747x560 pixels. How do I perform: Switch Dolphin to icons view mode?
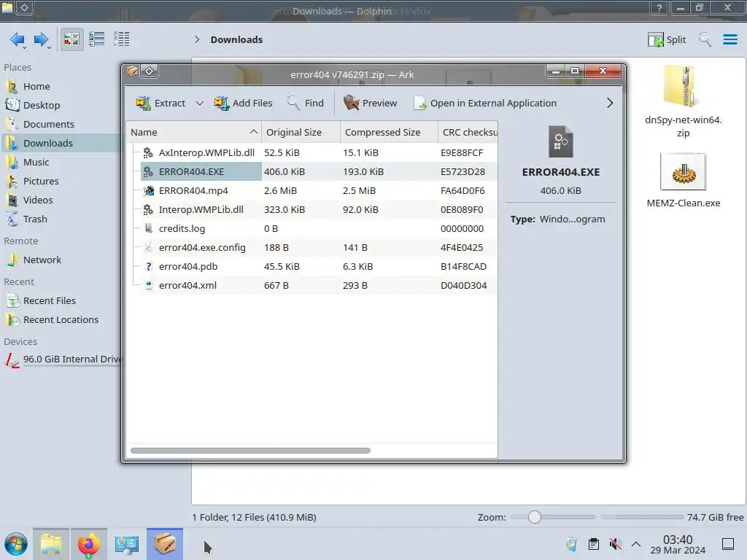pos(71,39)
